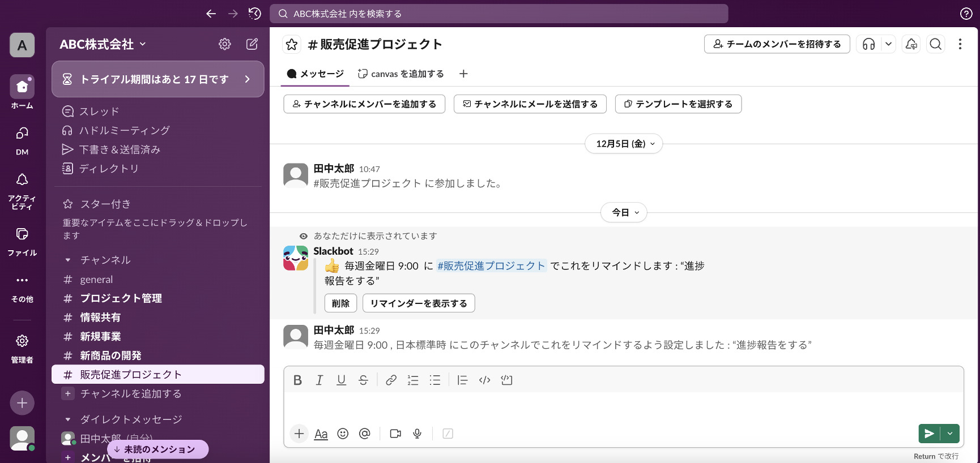Image resolution: width=980 pixels, height=463 pixels.
Task: Open slash command shortcuts icon
Action: coord(448,434)
